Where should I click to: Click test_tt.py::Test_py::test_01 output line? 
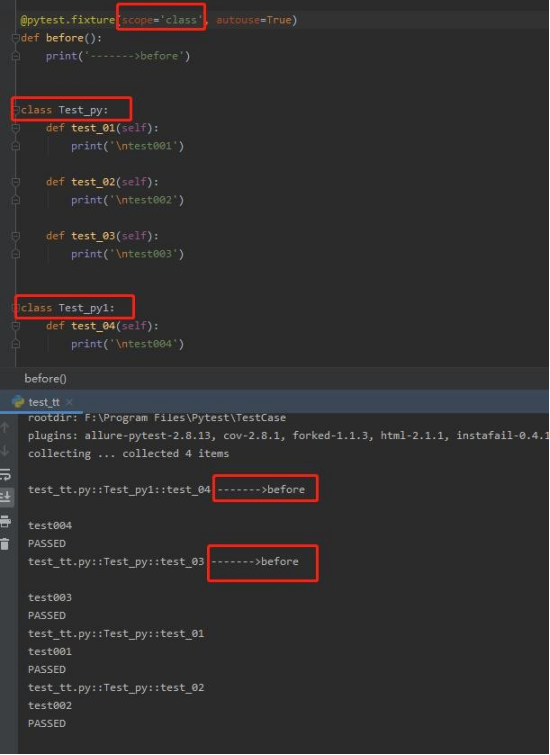click(x=116, y=633)
